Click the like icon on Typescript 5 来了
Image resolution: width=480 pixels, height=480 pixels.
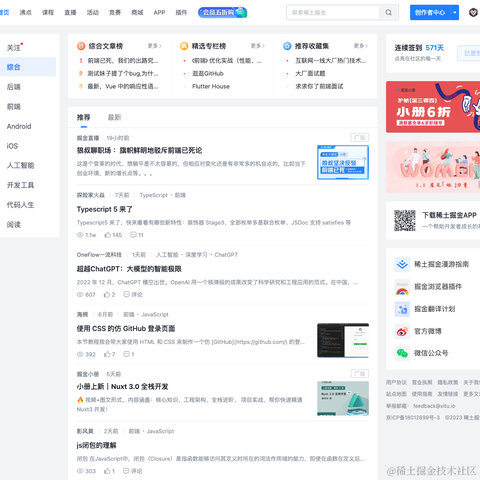point(107,235)
